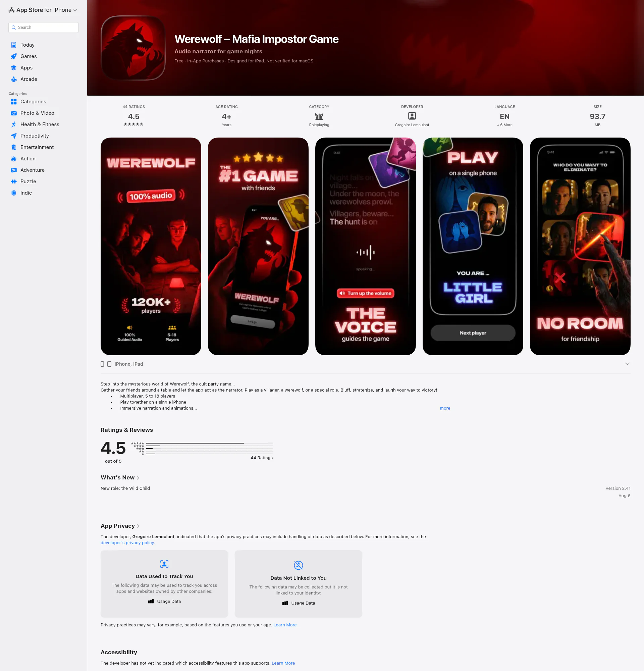
Task: Open 'No Room for friendship' screenshot
Action: coord(580,247)
